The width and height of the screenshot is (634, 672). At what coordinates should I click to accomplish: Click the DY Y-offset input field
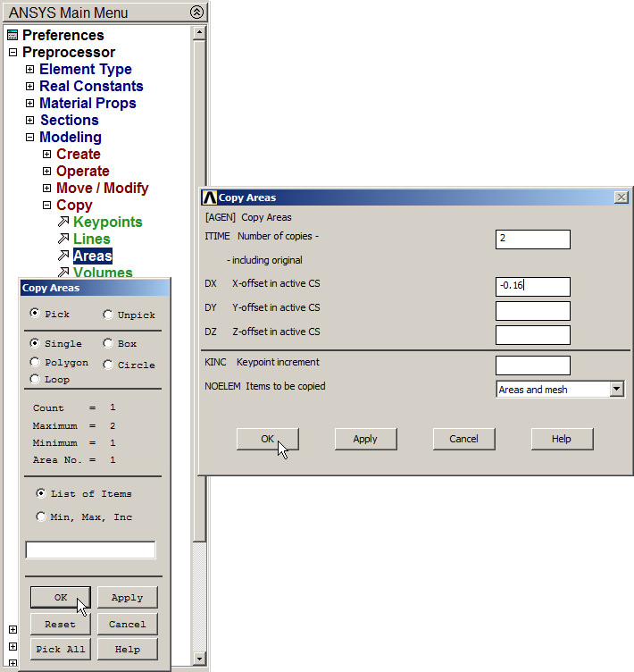[x=532, y=311]
